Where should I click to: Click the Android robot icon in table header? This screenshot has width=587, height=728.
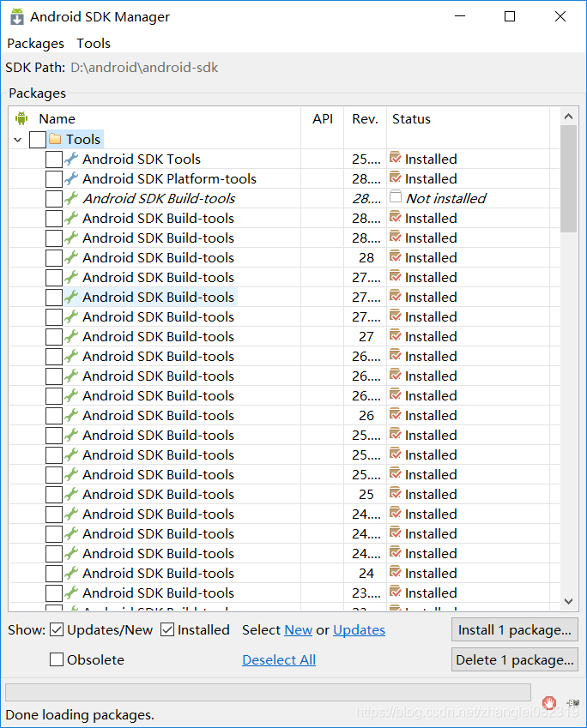click(x=21, y=118)
